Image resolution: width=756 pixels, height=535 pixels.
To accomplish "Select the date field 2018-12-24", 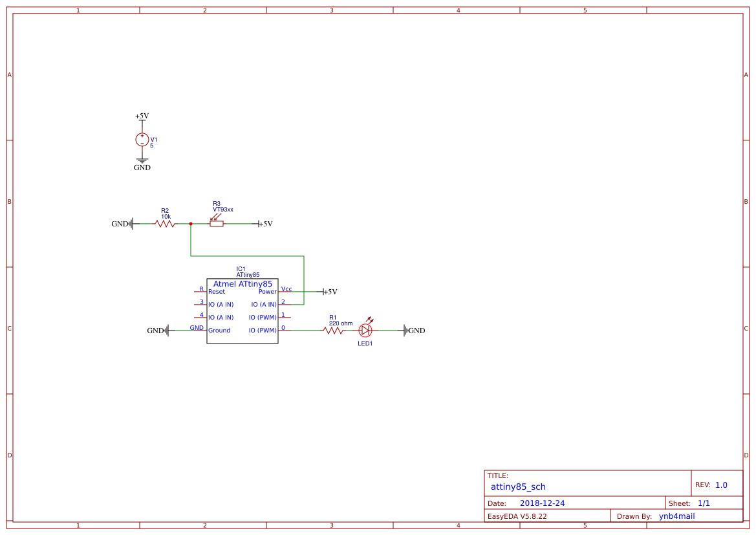I will (x=542, y=503).
